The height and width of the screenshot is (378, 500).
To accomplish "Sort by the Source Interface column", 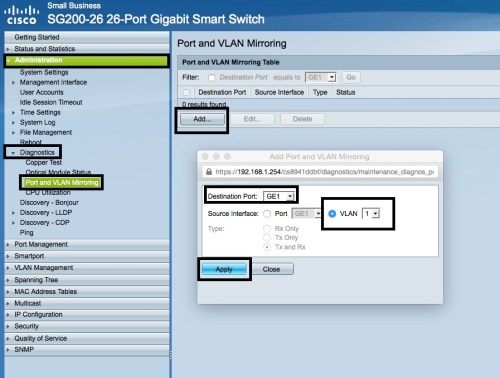I will click(x=279, y=92).
